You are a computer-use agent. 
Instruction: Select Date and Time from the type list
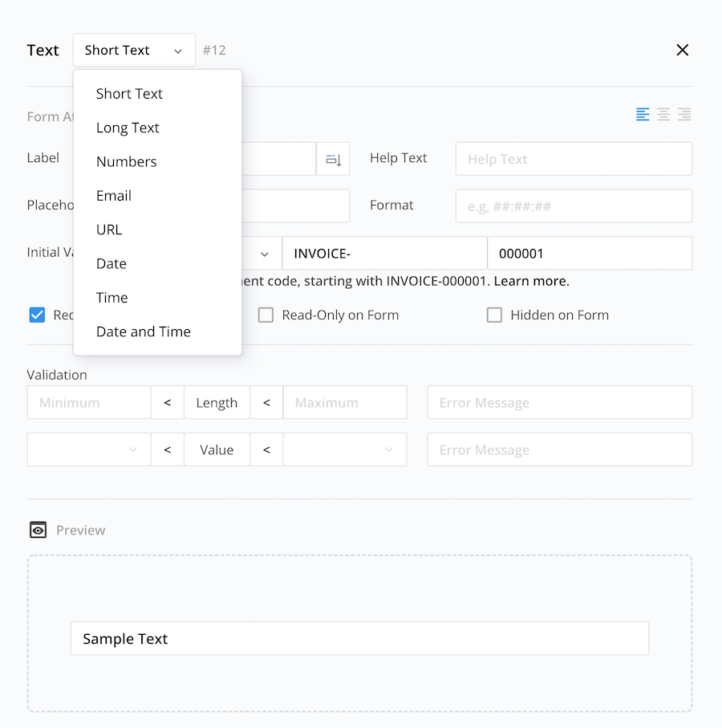143,331
